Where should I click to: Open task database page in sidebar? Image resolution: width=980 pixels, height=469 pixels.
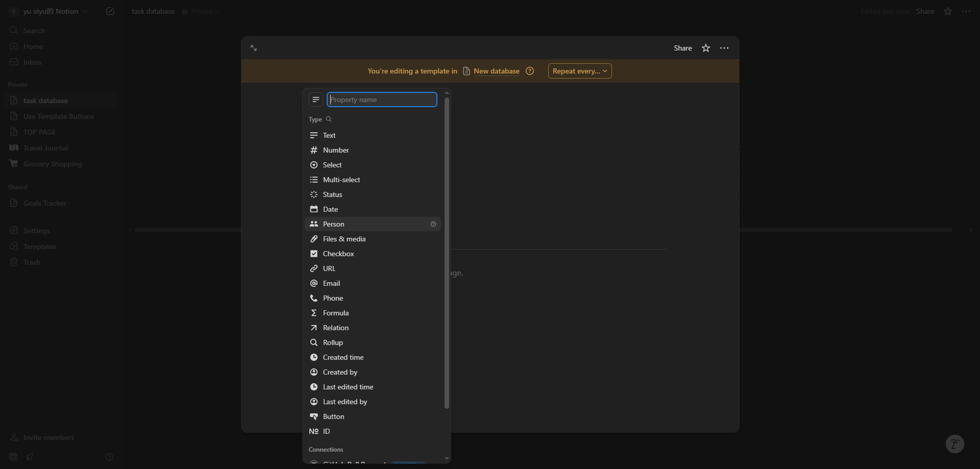[60, 101]
